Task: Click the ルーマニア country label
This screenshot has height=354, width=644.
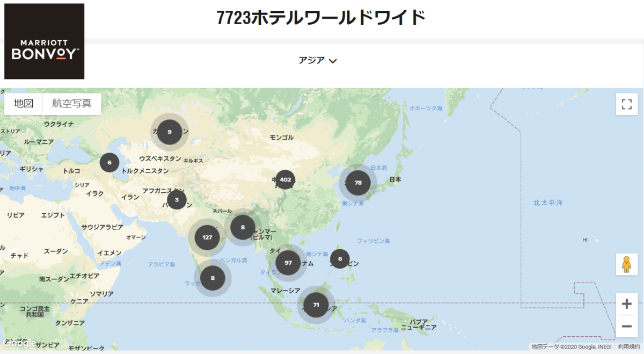Action: [x=39, y=142]
